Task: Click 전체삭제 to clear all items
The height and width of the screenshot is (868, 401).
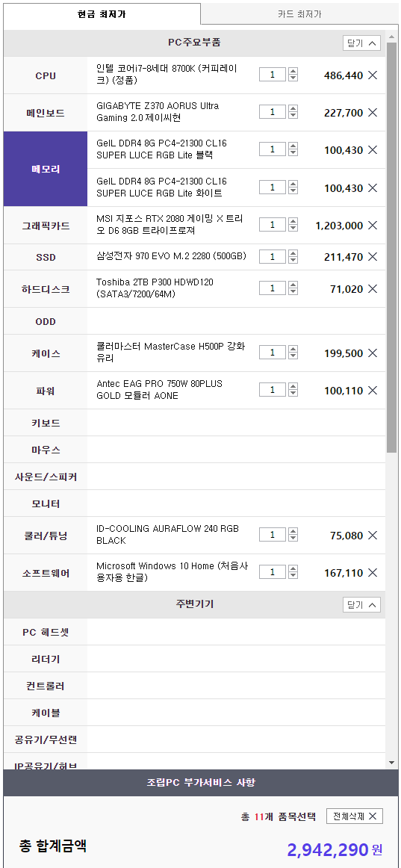Action: click(355, 816)
